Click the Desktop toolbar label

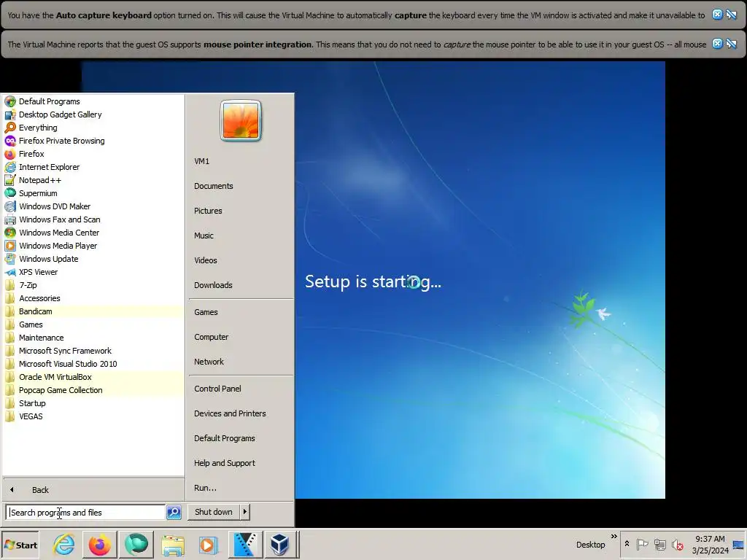590,545
